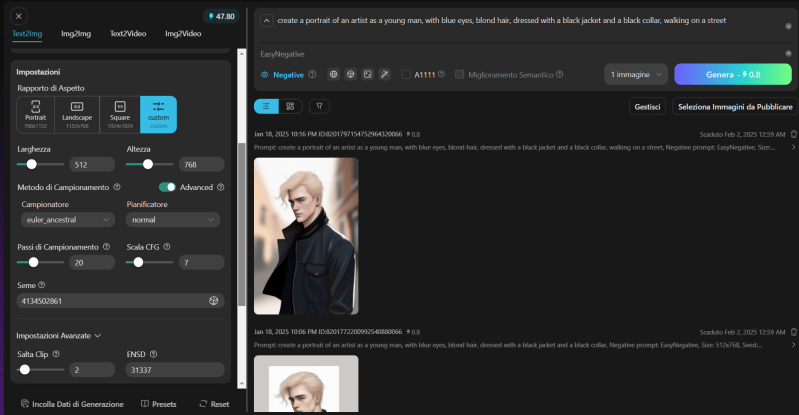Pick the Square aspect ratio
799x415 pixels.
tap(120, 114)
